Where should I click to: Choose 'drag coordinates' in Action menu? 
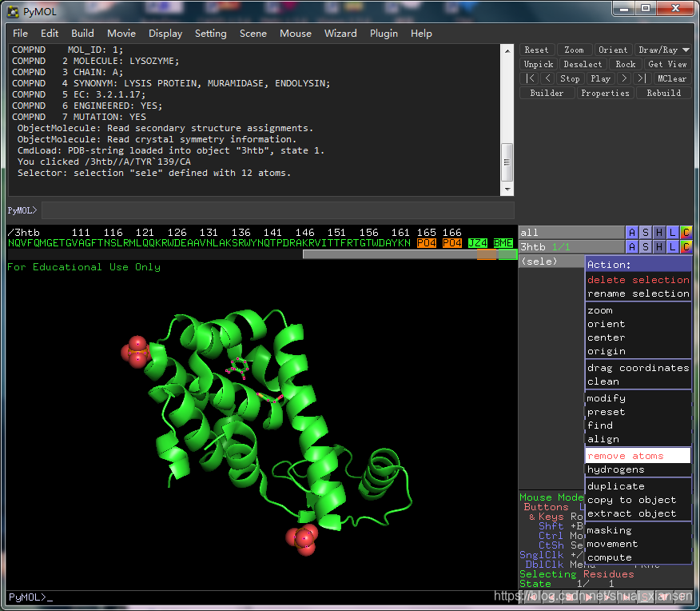click(x=638, y=368)
